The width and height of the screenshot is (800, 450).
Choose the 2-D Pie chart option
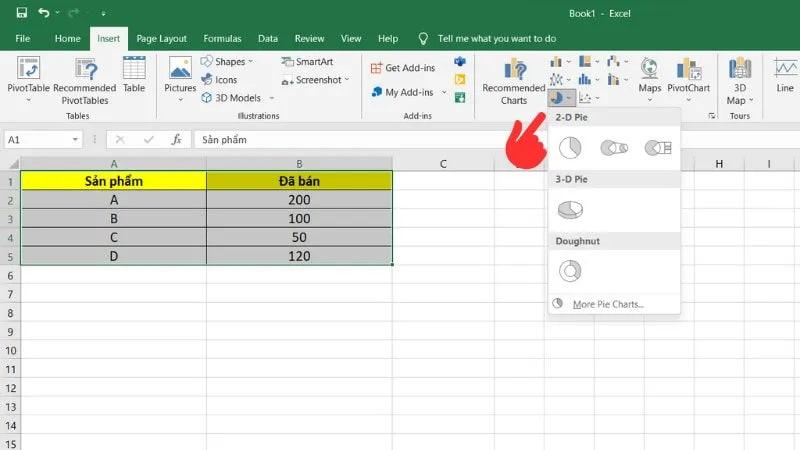coord(570,148)
